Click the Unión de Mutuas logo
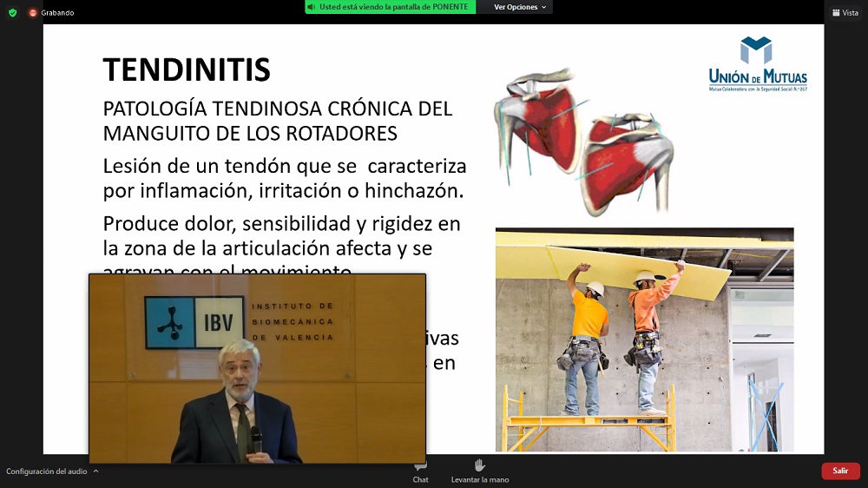Image resolution: width=868 pixels, height=488 pixels. tap(757, 65)
